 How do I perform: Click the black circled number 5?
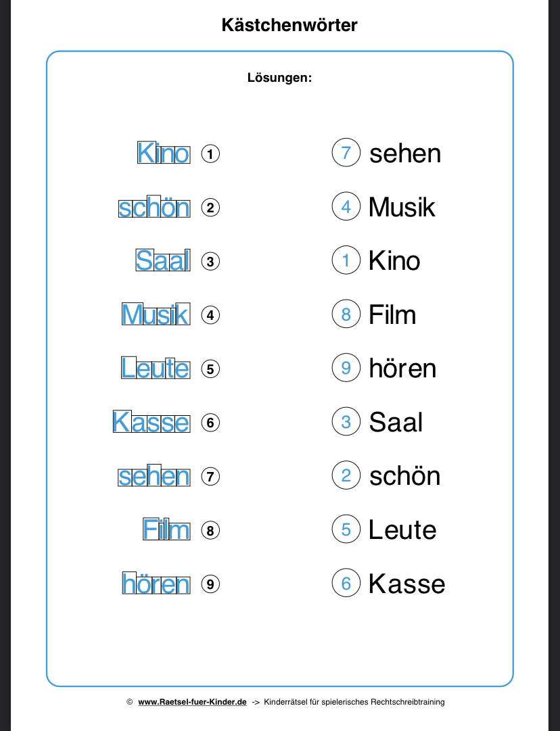click(210, 369)
